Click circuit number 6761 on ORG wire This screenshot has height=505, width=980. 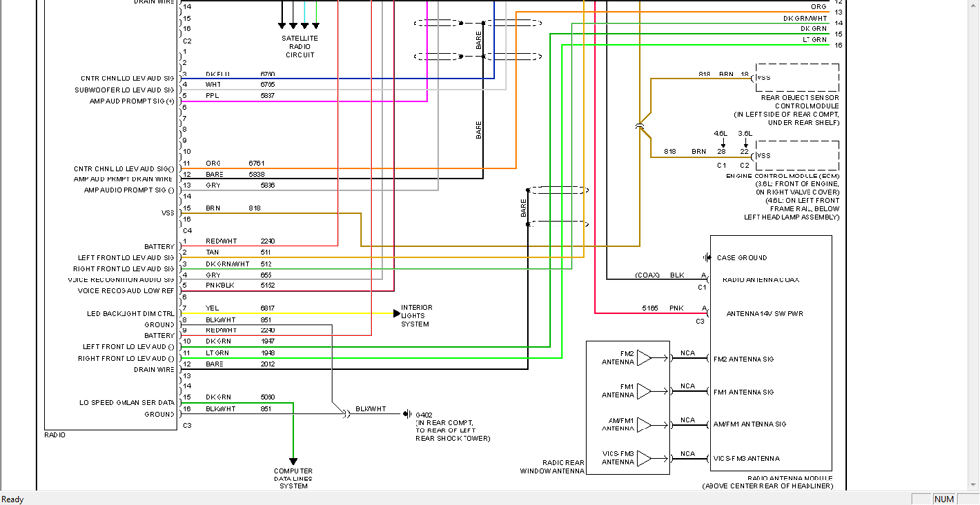click(x=256, y=163)
